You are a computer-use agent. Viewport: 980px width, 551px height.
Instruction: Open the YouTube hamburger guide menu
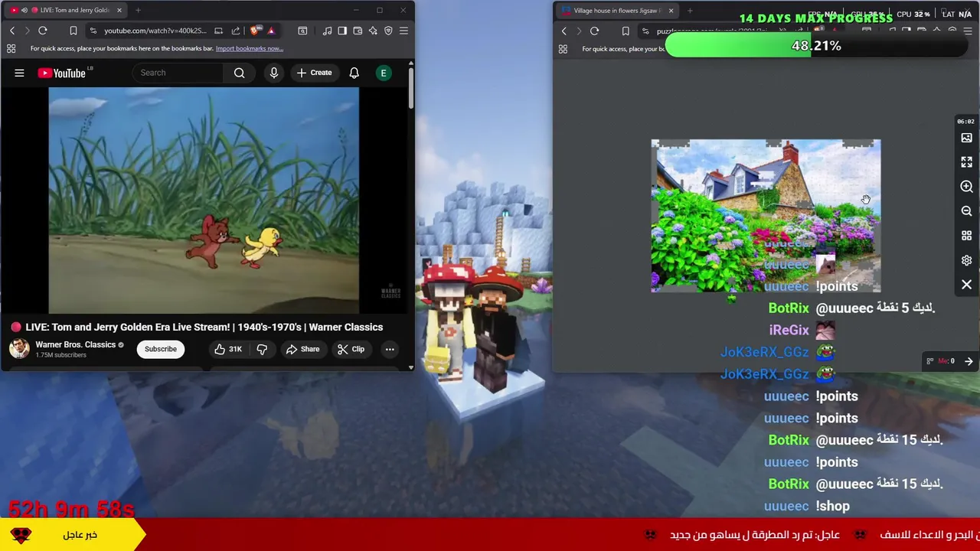19,73
